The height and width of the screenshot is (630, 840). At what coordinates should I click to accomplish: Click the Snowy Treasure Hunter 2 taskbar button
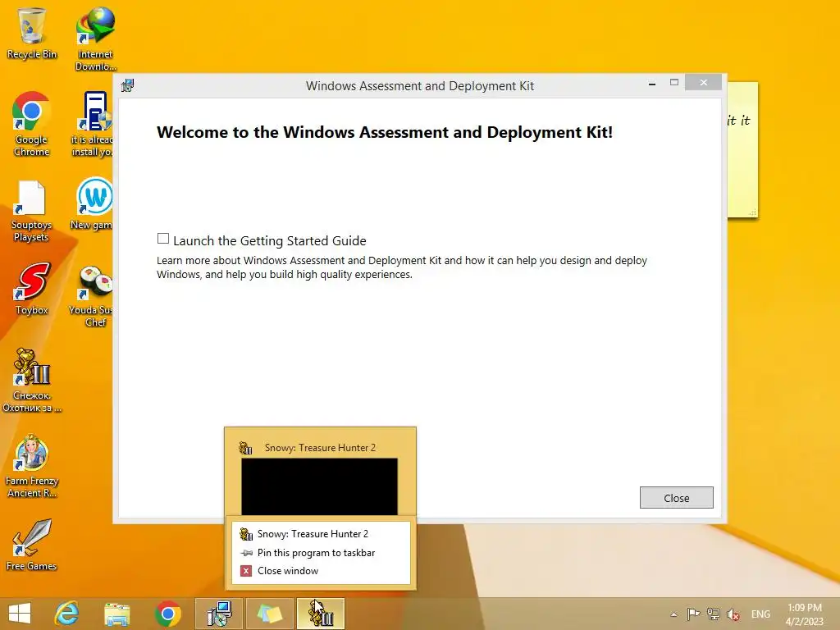pos(321,614)
